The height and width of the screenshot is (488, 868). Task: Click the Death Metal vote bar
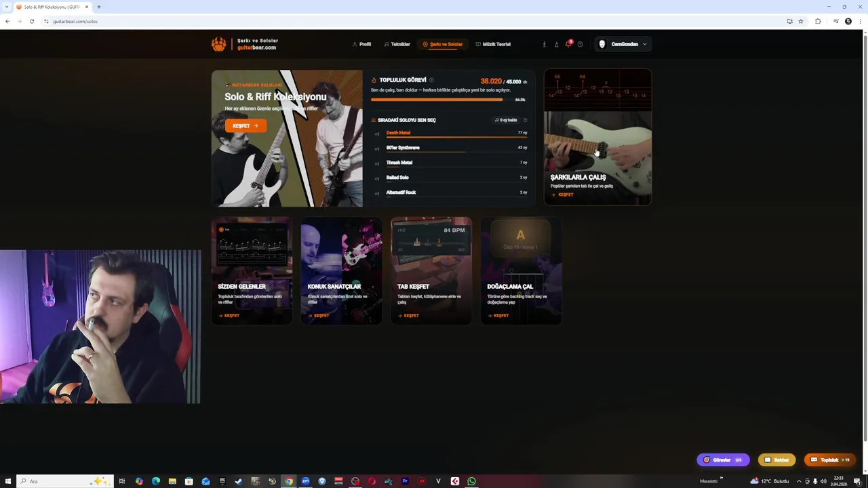coord(456,138)
